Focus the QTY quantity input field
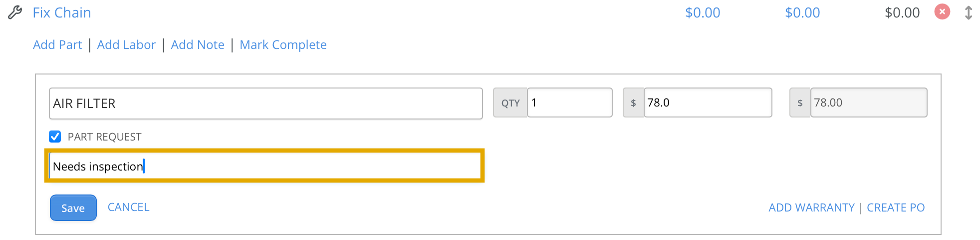Image resolution: width=980 pixels, height=240 pixels. tap(570, 102)
